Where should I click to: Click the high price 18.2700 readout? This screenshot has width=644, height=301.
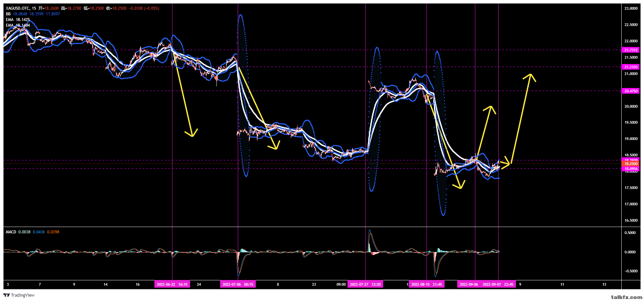coord(71,8)
